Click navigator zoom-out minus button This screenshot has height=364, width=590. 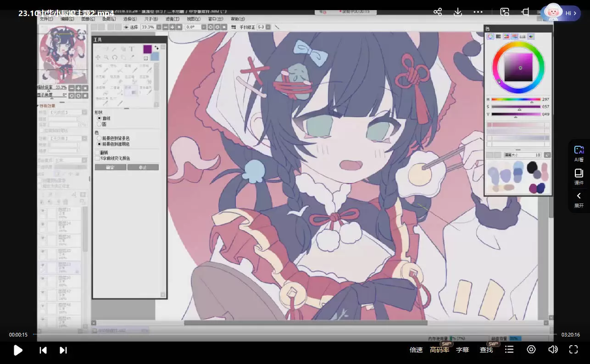pos(72,88)
